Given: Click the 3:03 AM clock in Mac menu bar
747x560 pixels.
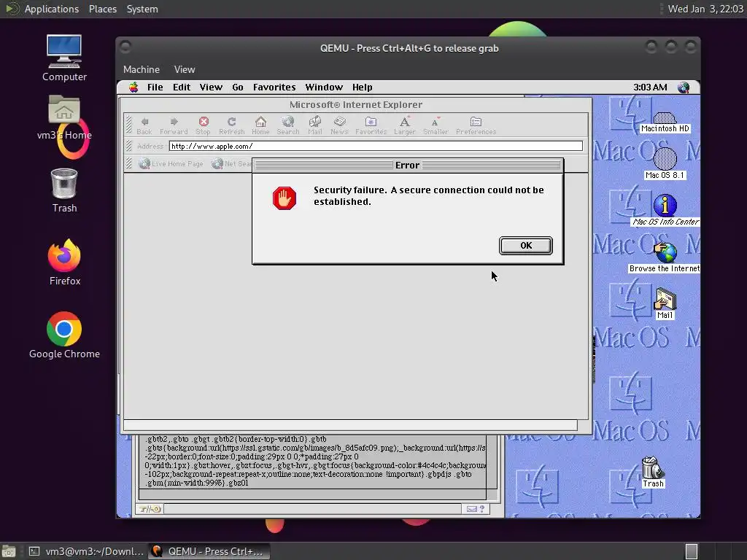Looking at the screenshot, I should (650, 87).
